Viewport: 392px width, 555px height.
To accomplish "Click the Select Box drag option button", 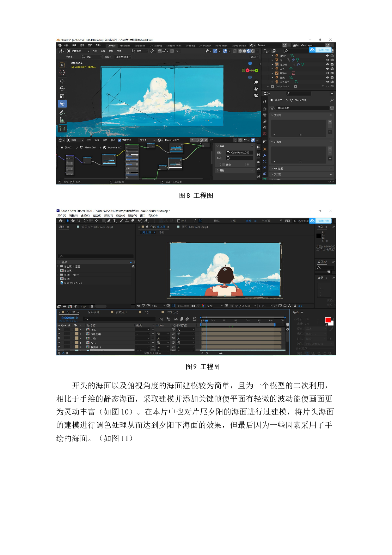I will tap(123, 57).
